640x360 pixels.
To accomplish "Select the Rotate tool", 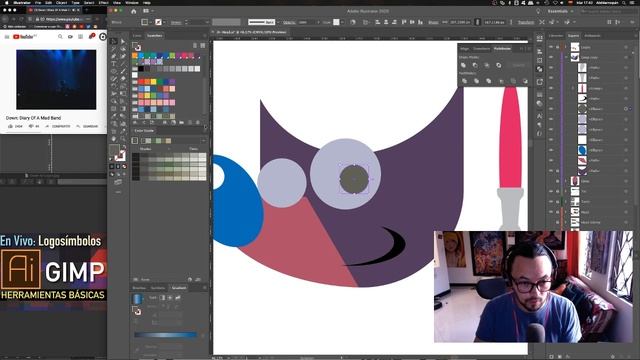I will pos(114,86).
